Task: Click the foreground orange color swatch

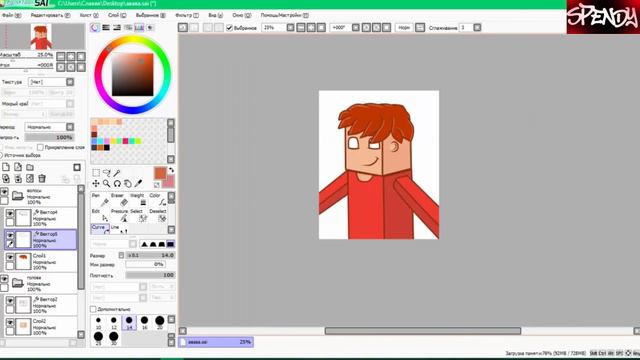Action: (160, 173)
